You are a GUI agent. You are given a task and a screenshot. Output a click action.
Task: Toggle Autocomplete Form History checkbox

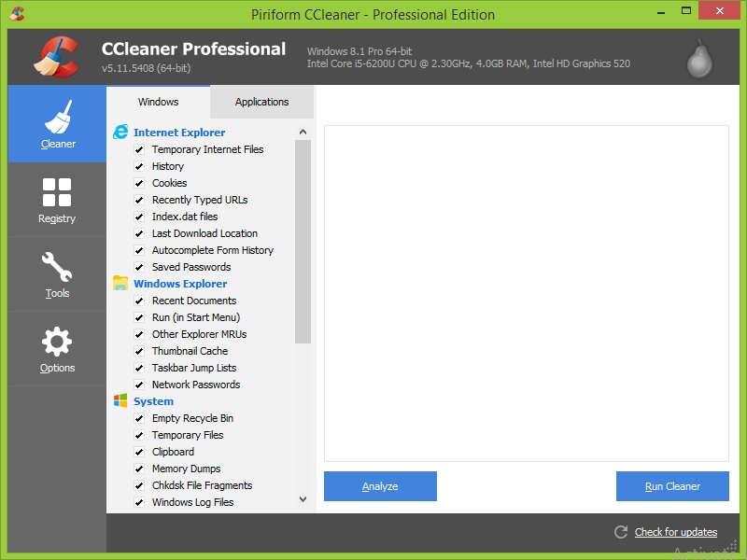click(x=139, y=250)
